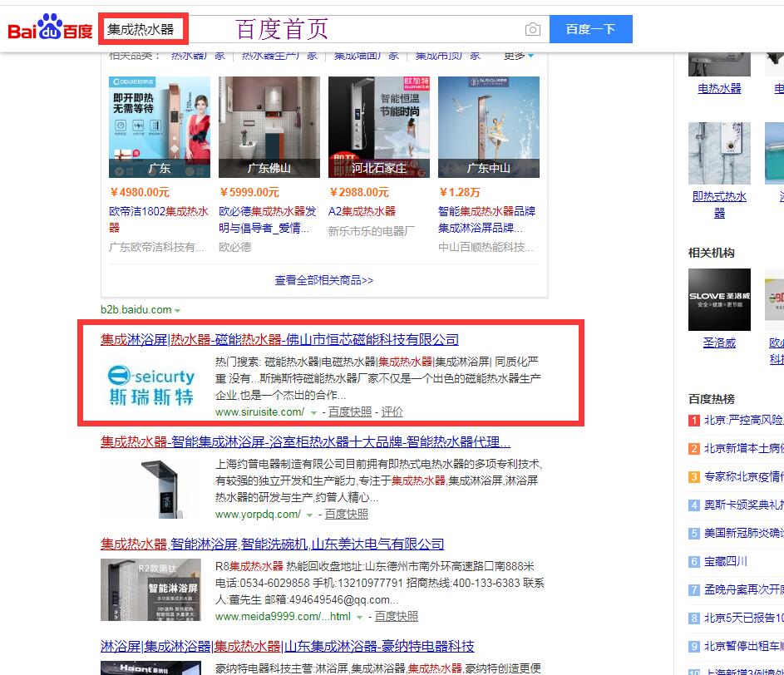Click the seicurty 斯瑞斯特 logo image
784x675 pixels.
(151, 386)
